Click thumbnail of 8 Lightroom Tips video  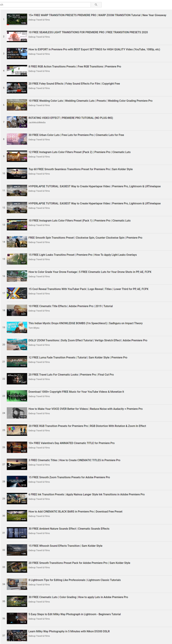(17, 584)
